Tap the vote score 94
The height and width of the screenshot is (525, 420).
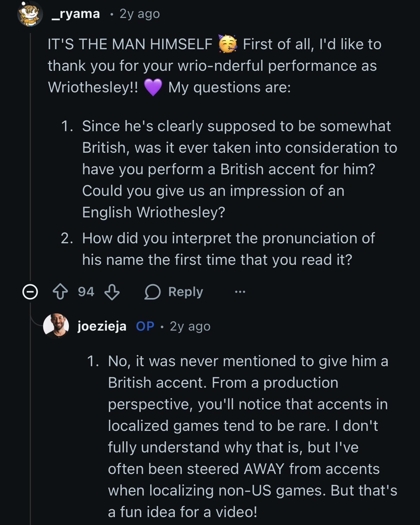point(86,292)
